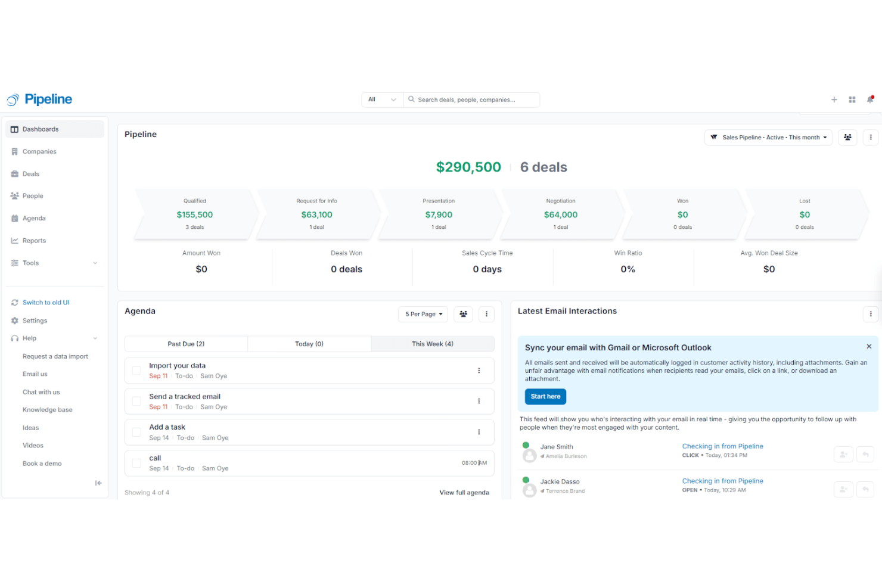Mark Send a tracked email as done
Image resolution: width=882 pixels, height=588 pixels.
pos(136,401)
